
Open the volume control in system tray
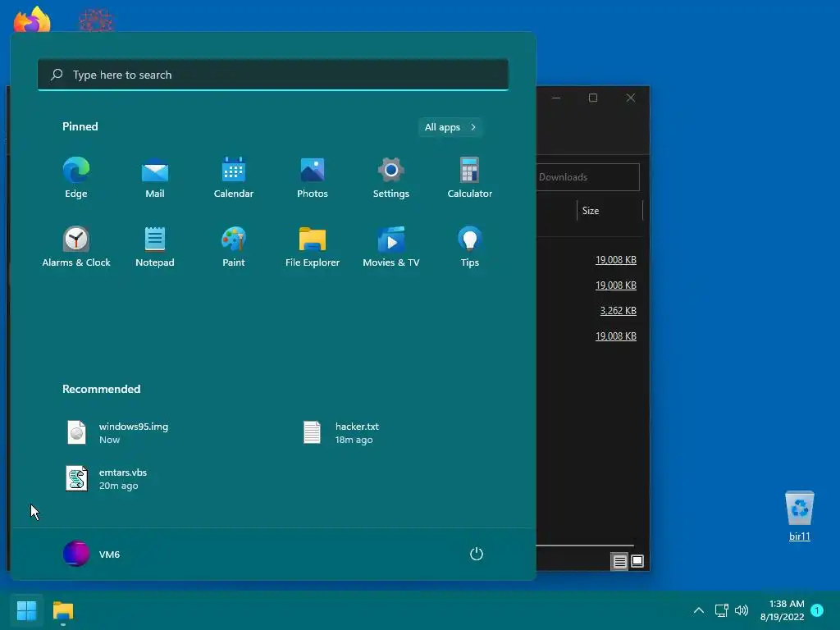[x=742, y=610]
